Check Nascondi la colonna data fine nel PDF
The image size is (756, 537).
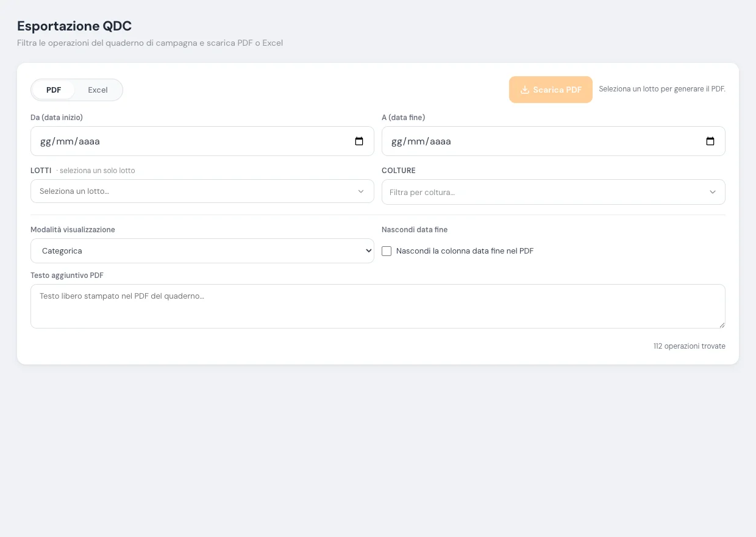point(387,251)
